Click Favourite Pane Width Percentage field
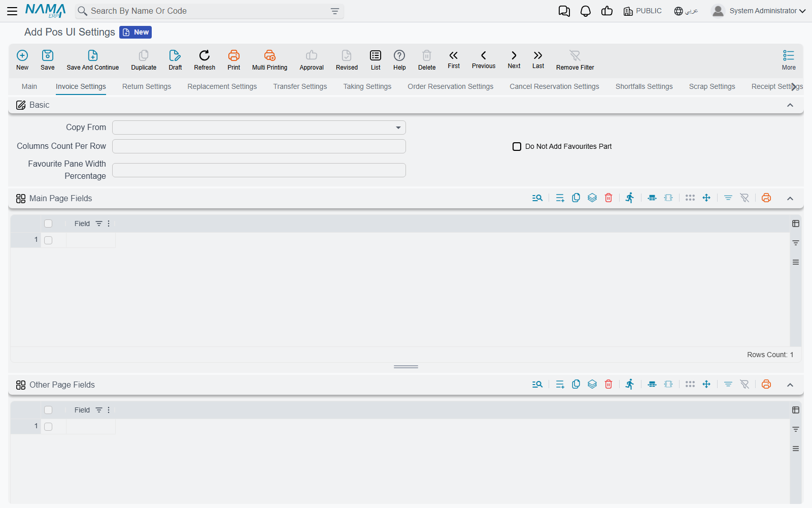The height and width of the screenshot is (508, 812). coord(259,170)
